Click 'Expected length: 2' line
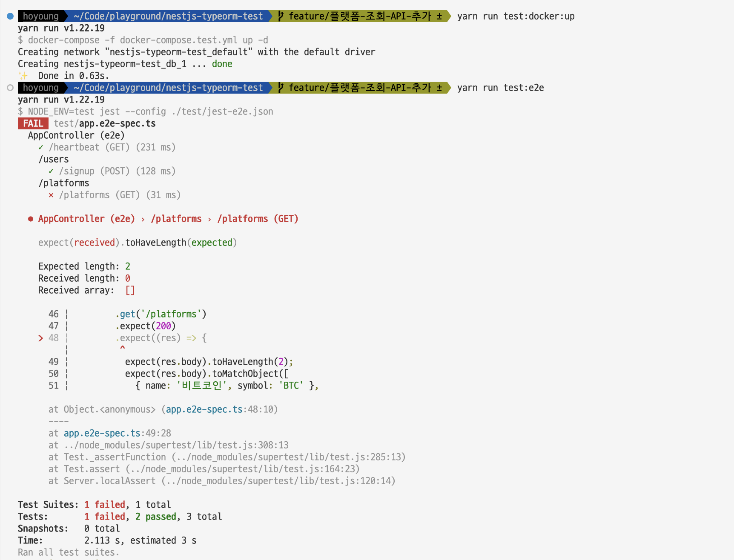Image resolution: width=734 pixels, height=560 pixels. 84,266
